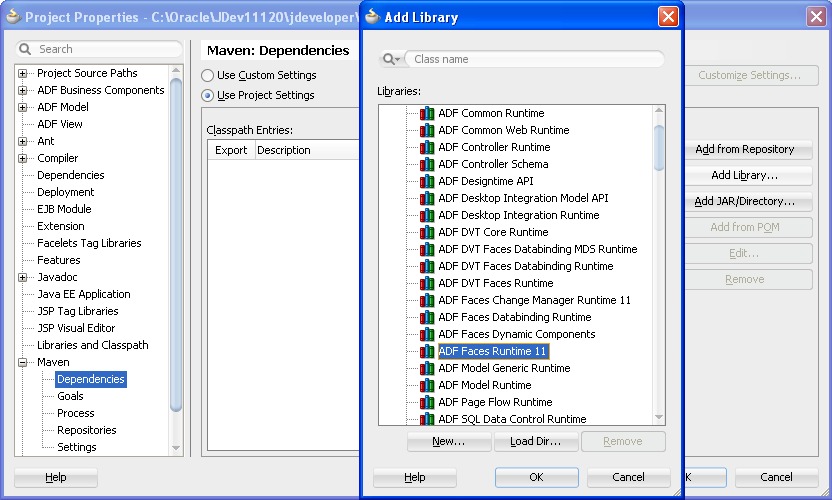Image resolution: width=832 pixels, height=500 pixels.
Task: Click Cancel in Project Properties window
Action: 776,477
